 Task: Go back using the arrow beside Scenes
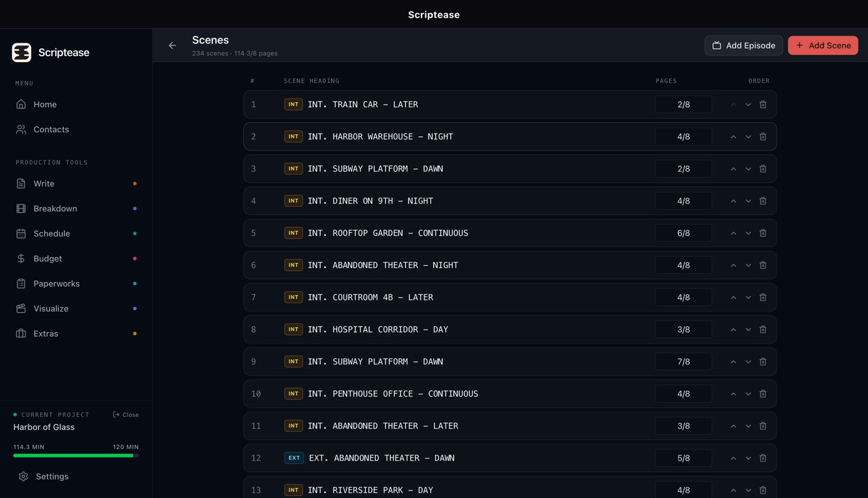tap(172, 45)
